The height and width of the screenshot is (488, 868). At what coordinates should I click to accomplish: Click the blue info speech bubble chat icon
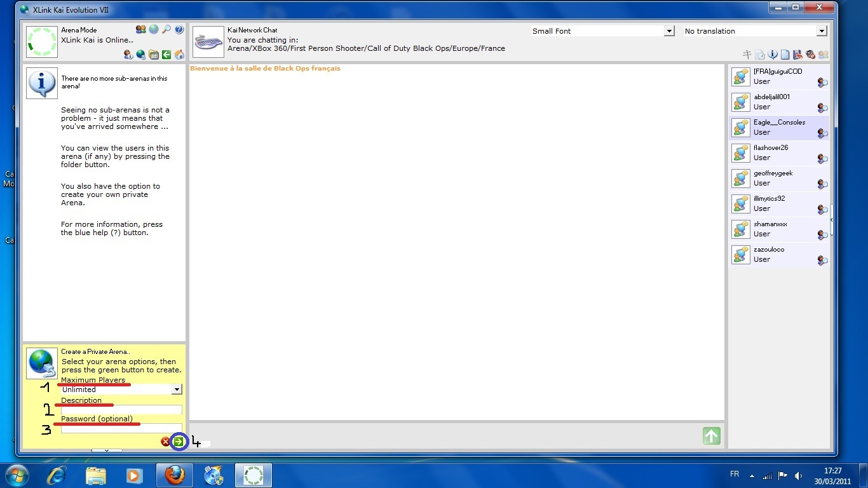[x=773, y=55]
